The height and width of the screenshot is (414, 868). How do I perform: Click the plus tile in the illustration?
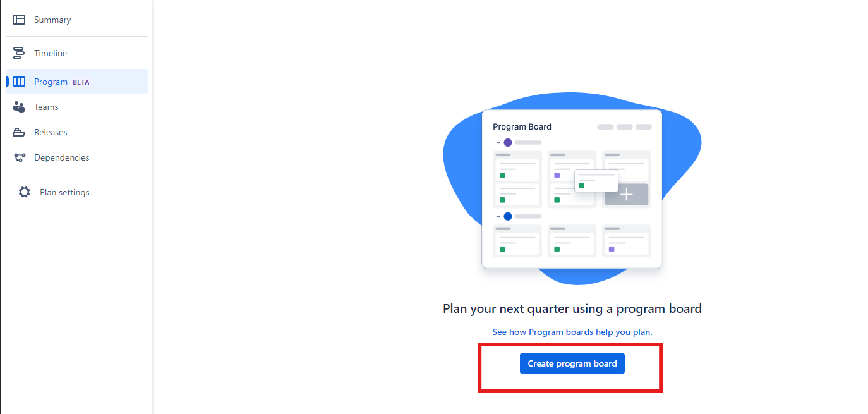626,195
